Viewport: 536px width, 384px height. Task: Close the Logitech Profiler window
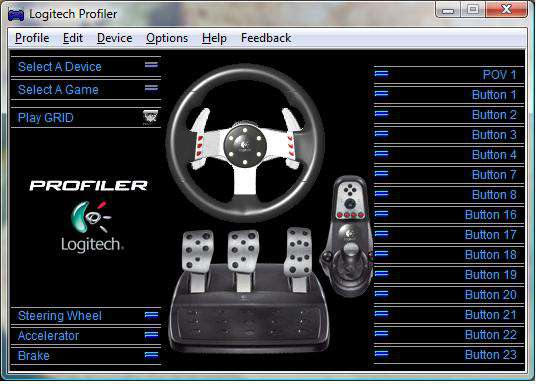506,9
